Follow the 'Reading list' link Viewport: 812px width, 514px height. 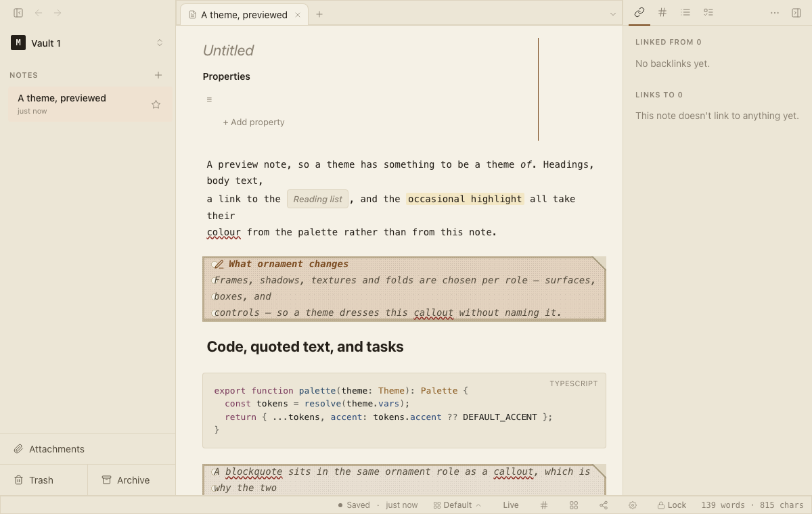(x=318, y=199)
